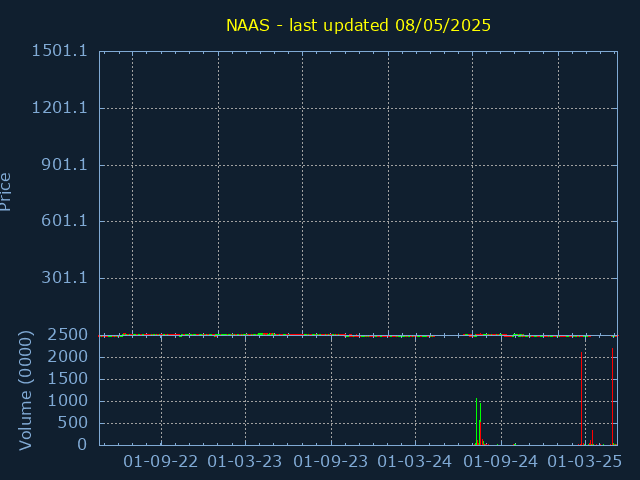Click the tallest green volume bar near 01-09-24
This screenshot has width=640, height=480.
476,422
